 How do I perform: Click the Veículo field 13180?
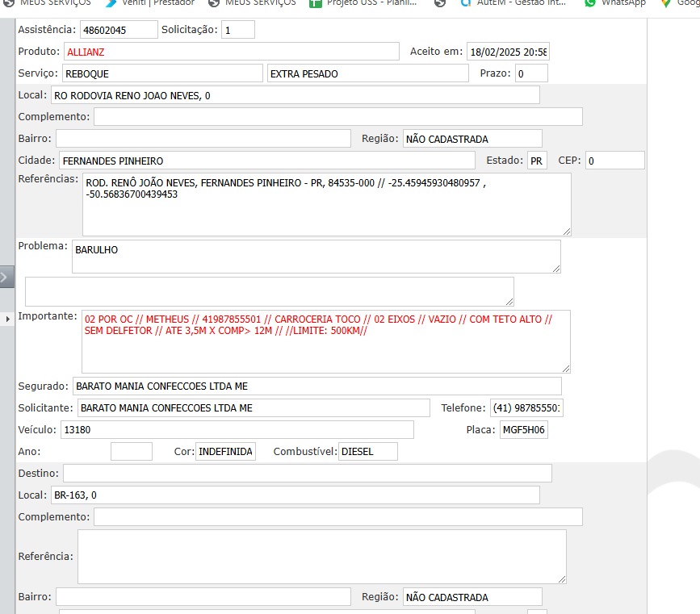(x=237, y=430)
